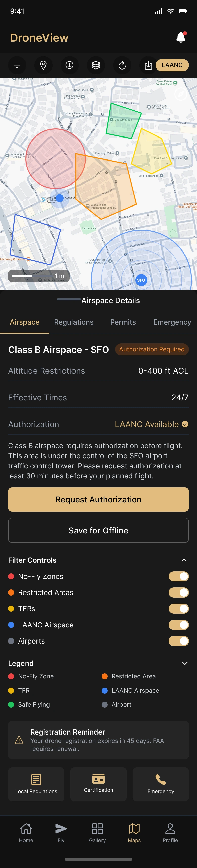Image resolution: width=197 pixels, height=868 pixels.
Task: Tap the location pin toolbar icon
Action: click(43, 65)
